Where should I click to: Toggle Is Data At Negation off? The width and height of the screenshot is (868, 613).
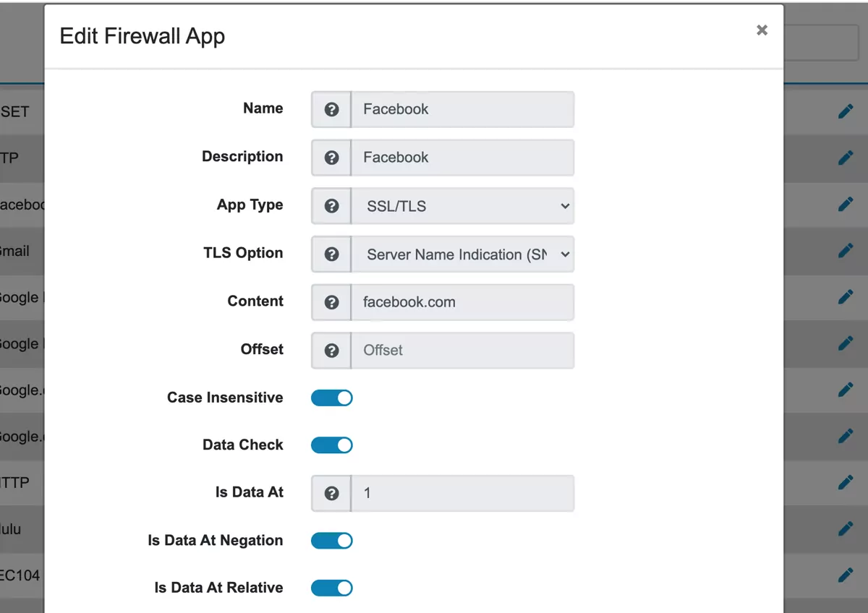tap(331, 540)
